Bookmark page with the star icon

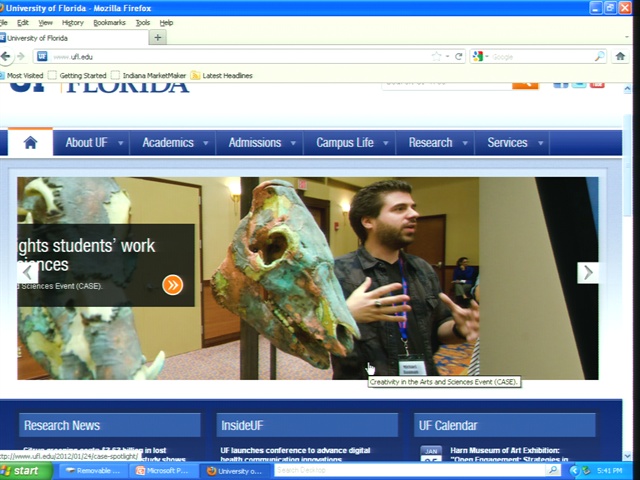pyautogui.click(x=436, y=56)
